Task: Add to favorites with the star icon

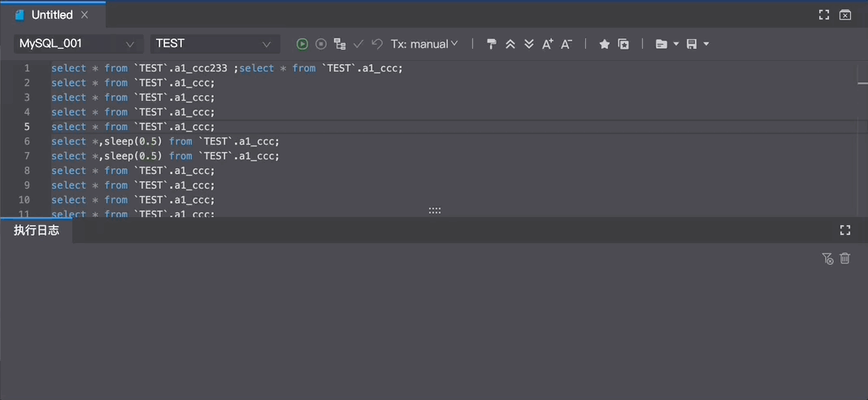Action: click(x=605, y=45)
